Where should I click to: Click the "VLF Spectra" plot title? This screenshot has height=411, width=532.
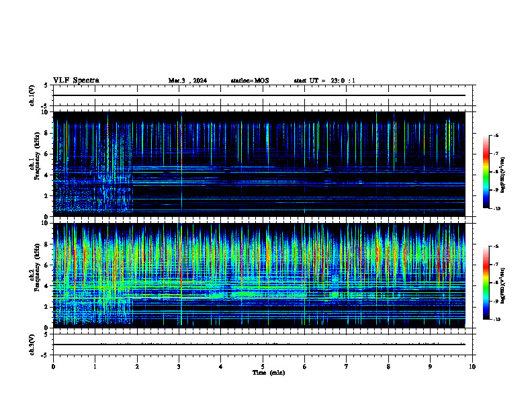(x=76, y=81)
